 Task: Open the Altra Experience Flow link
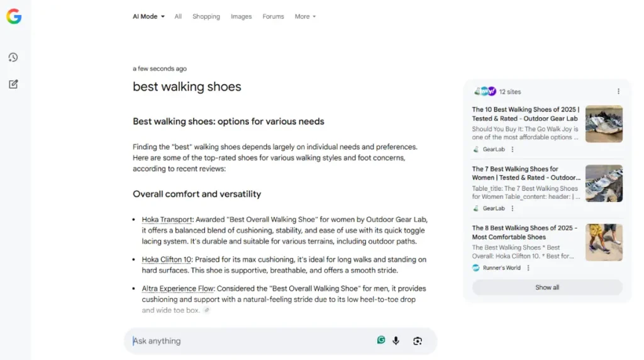pyautogui.click(x=178, y=288)
